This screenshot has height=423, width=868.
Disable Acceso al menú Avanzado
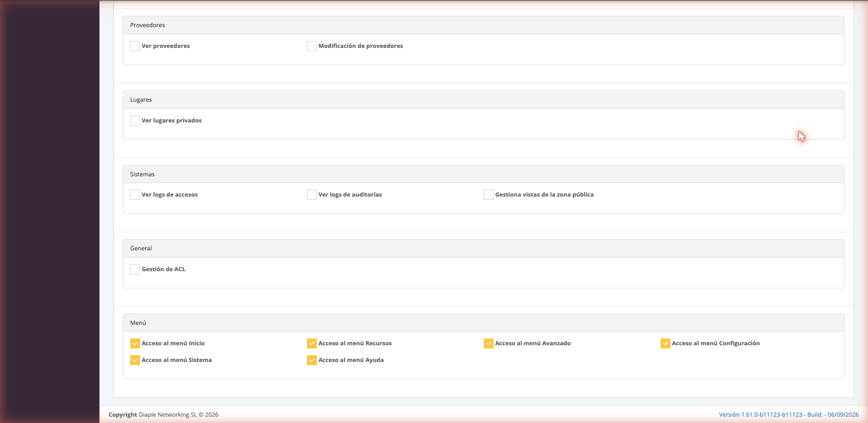tap(488, 343)
